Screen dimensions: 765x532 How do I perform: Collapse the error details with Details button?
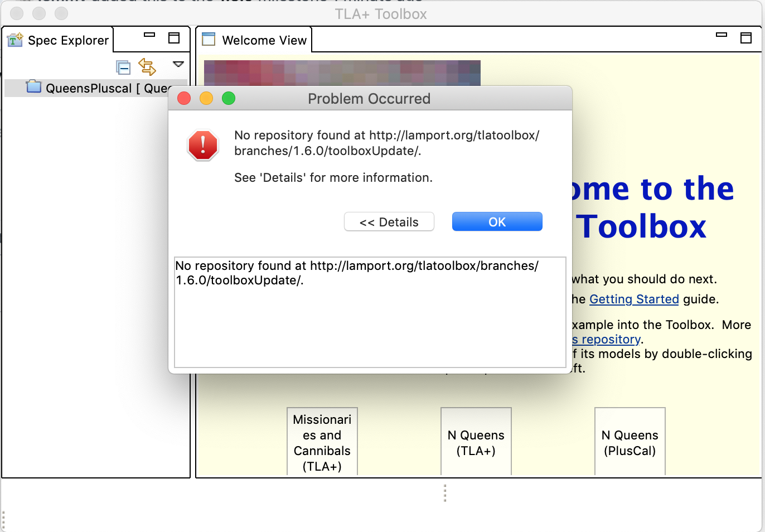point(389,221)
